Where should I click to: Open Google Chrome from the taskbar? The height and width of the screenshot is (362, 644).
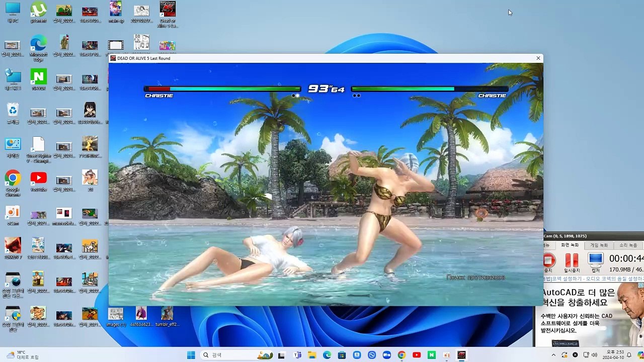pyautogui.click(x=401, y=355)
